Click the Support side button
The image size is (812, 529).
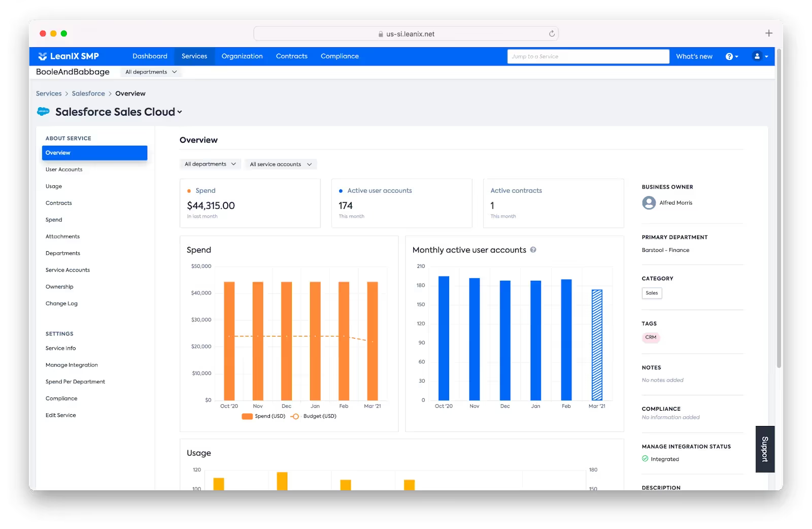[765, 449]
